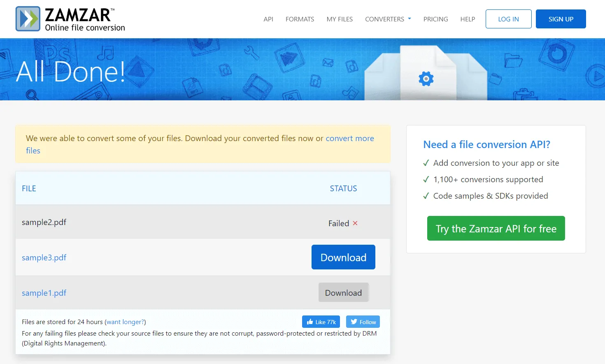This screenshot has width=605, height=364.
Task: Click the blue gear icon on file graphic
Action: point(426,79)
